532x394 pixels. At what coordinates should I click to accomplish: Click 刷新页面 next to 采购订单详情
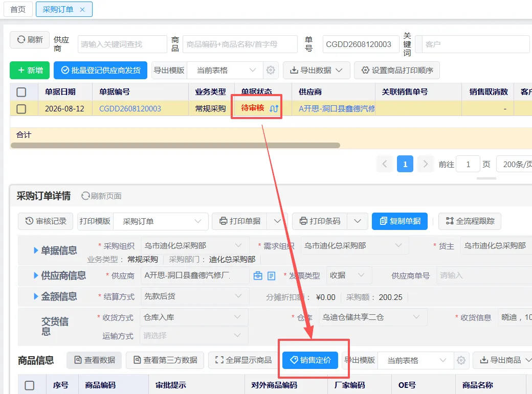[101, 196]
